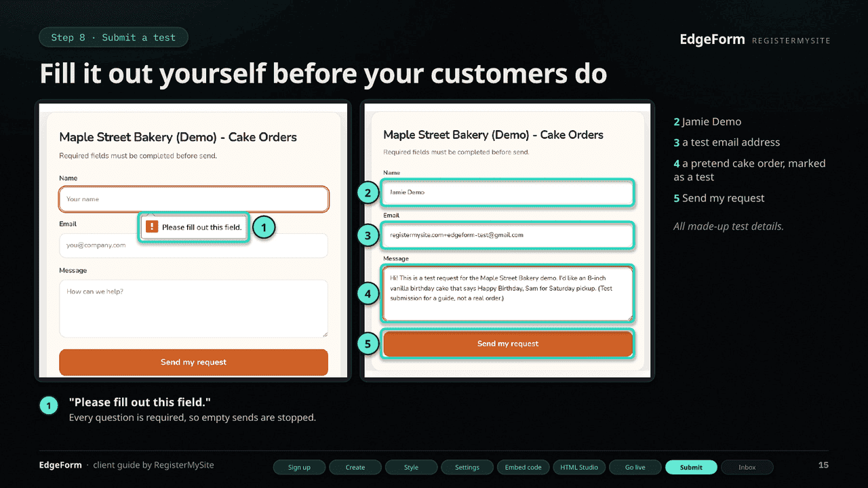Select the slide title "Fill it out yourself before your customers do"
The width and height of the screenshot is (868, 488).
pos(323,73)
